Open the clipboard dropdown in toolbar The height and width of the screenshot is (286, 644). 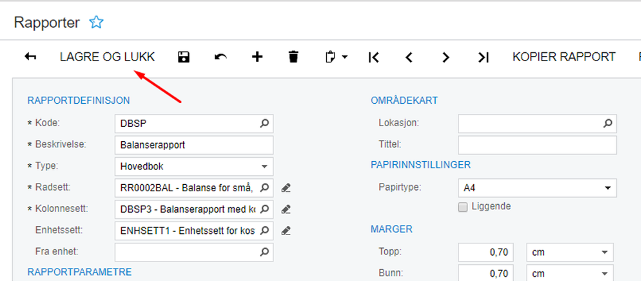[335, 57]
